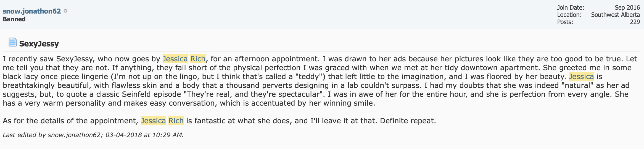Click highlighted Rich before "is fantastic at"
The image size is (644, 149).
click(x=176, y=121)
